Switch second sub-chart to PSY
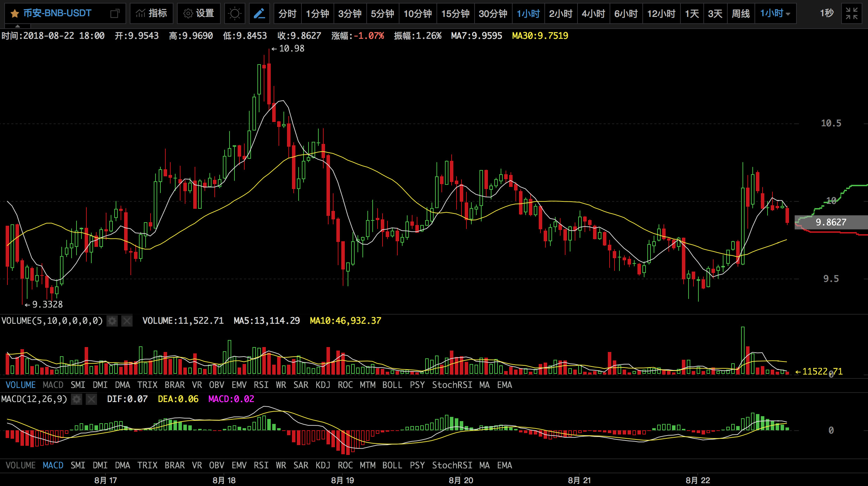Viewport: 868px width, 486px height. tap(417, 465)
